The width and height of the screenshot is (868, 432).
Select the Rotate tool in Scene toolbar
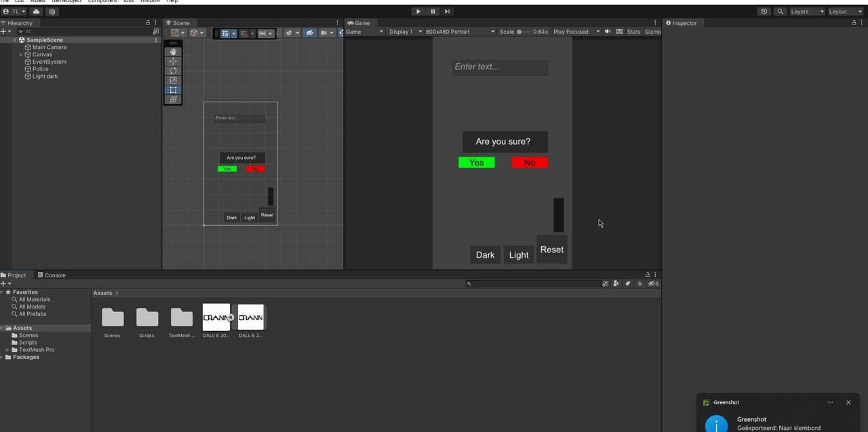[173, 71]
